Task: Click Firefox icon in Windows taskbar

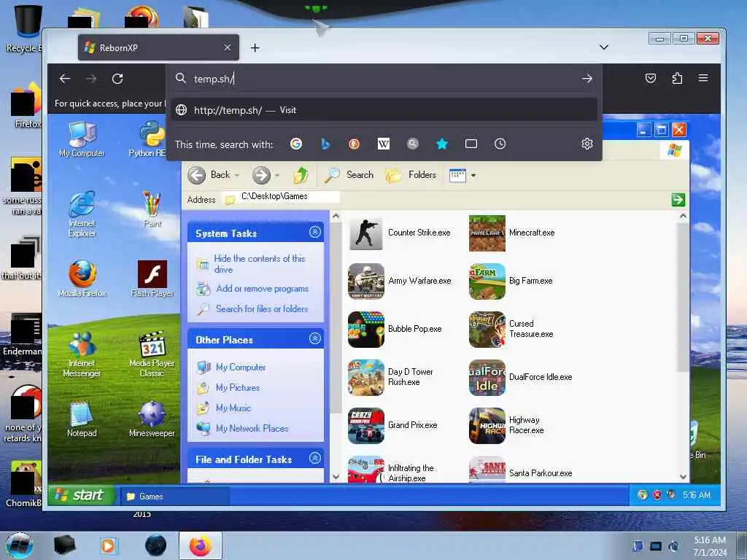Action: [x=200, y=545]
